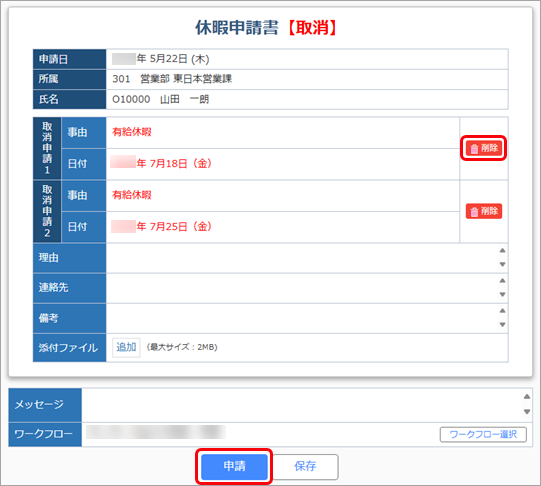Image resolution: width=541 pixels, height=486 pixels.
Task: Select the date text 7月18日（金）
Action: 181,163
